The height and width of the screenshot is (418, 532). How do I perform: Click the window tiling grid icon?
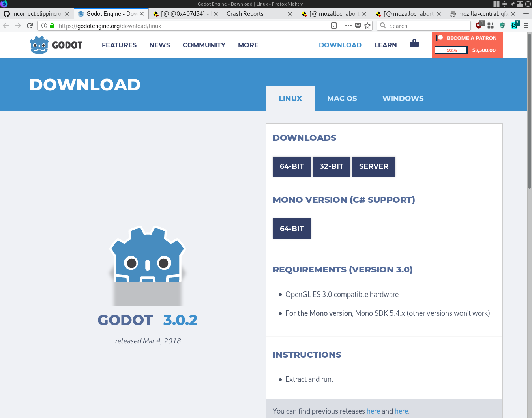496,4
